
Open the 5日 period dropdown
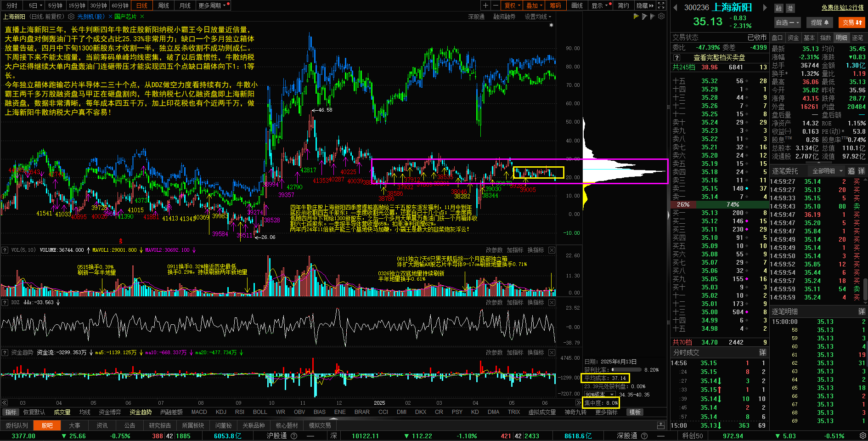pyautogui.click(x=35, y=6)
